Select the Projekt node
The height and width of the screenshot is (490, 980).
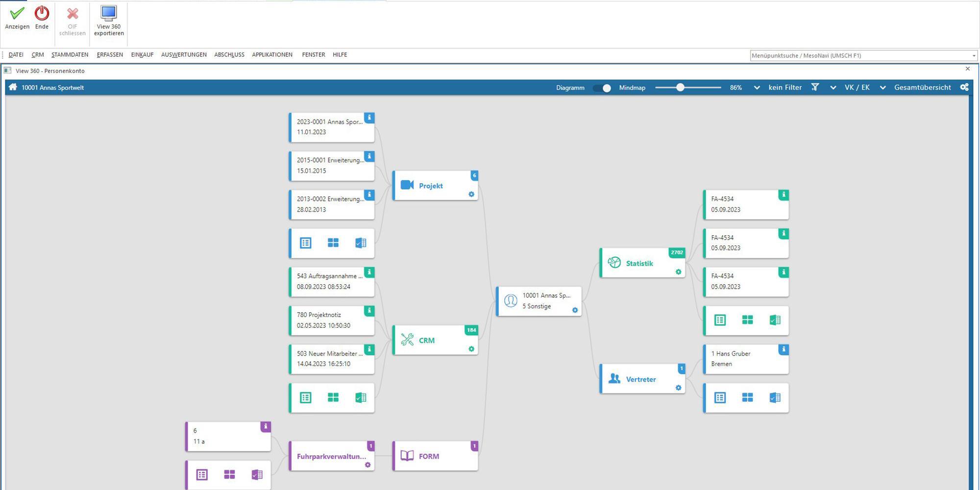tap(435, 186)
